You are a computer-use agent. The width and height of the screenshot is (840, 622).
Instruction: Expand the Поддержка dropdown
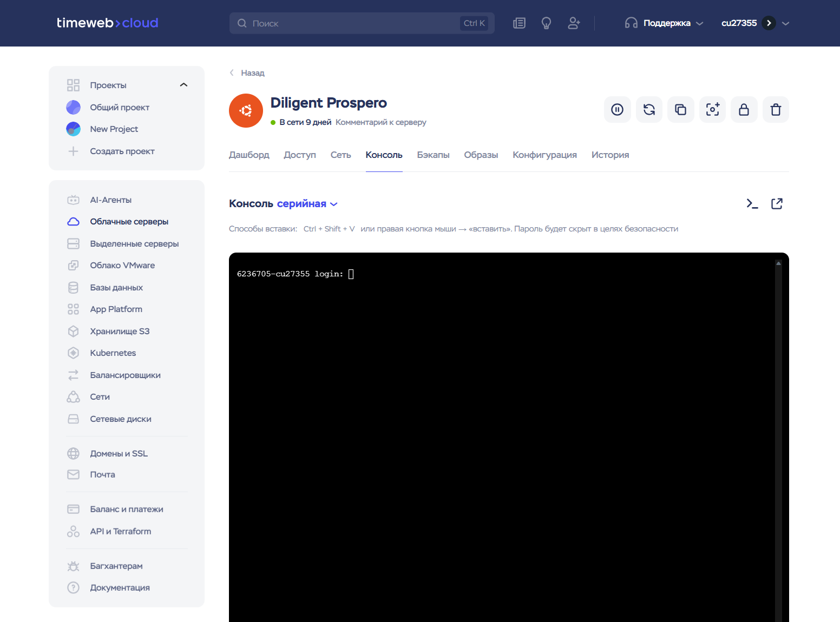664,23
